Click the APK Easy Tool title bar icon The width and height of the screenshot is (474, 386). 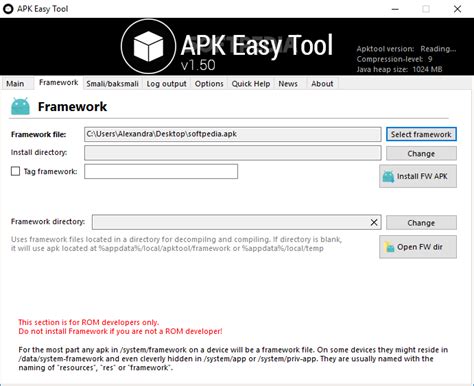coord(8,9)
